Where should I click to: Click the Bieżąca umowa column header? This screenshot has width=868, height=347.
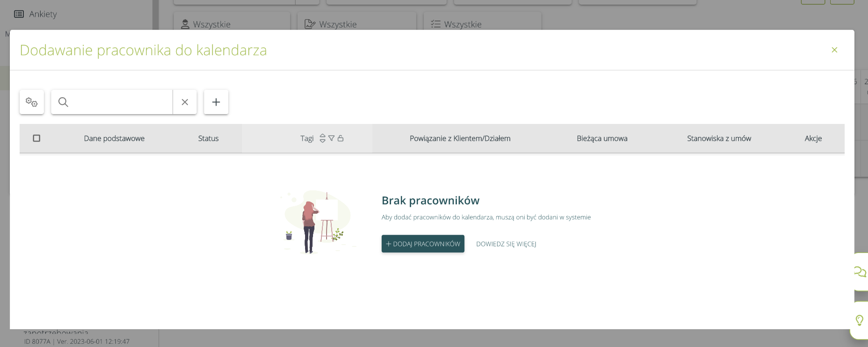(x=602, y=138)
